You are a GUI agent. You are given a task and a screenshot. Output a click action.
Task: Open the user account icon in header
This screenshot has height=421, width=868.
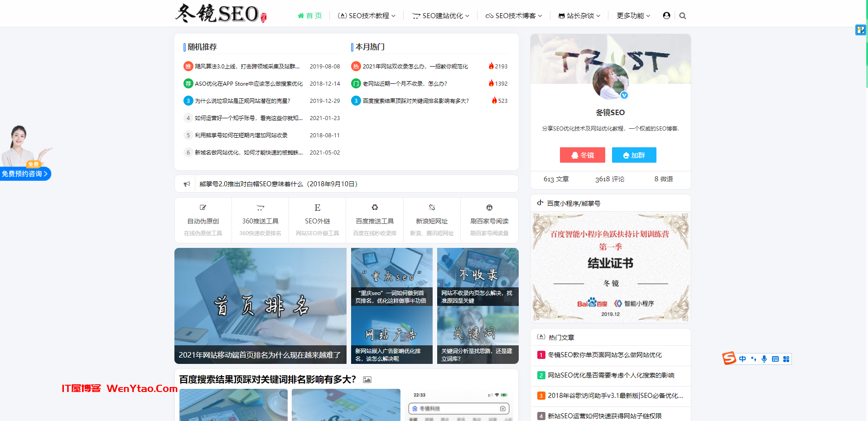click(x=666, y=15)
